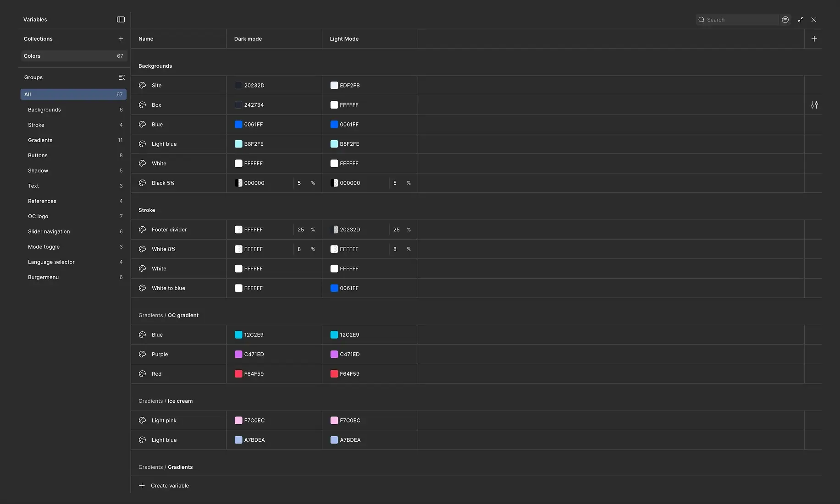This screenshot has width=840, height=504.
Task: Open the References group
Action: coord(73,201)
